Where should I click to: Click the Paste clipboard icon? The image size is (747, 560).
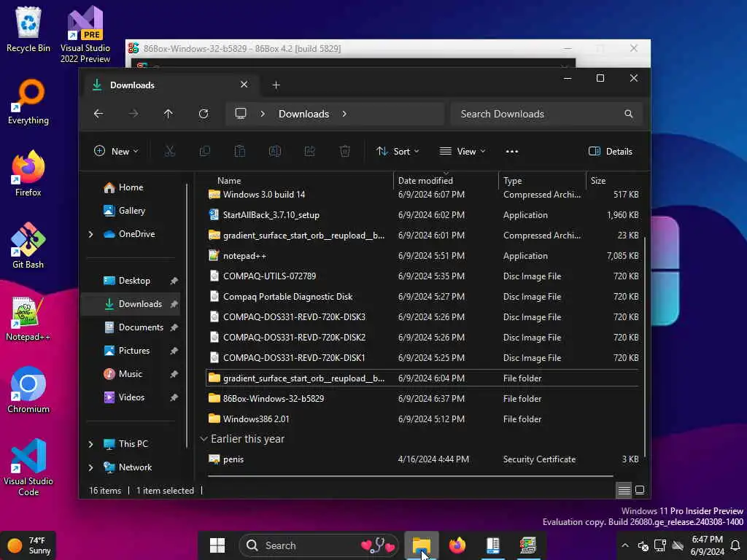[239, 152]
